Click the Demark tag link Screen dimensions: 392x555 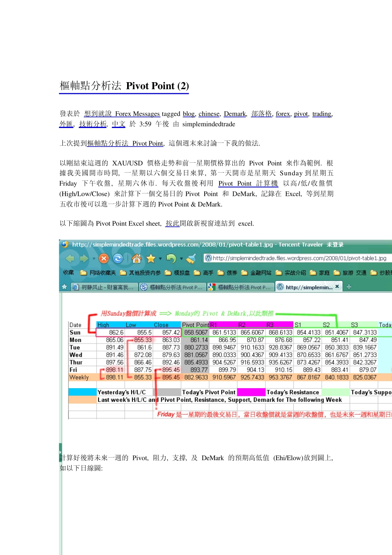(235, 114)
